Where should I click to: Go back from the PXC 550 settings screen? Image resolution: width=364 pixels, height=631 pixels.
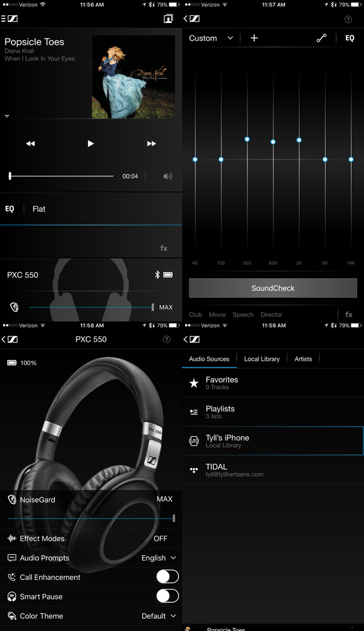(4, 339)
